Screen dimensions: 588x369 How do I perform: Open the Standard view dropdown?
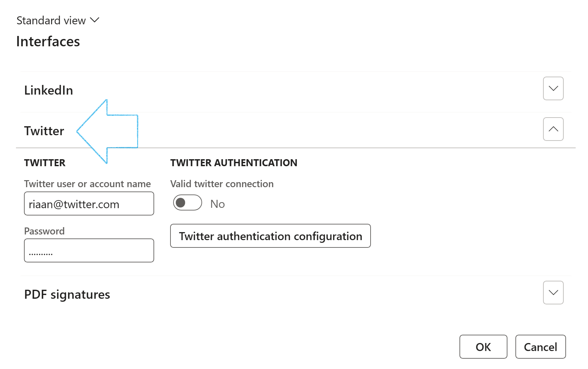point(58,20)
